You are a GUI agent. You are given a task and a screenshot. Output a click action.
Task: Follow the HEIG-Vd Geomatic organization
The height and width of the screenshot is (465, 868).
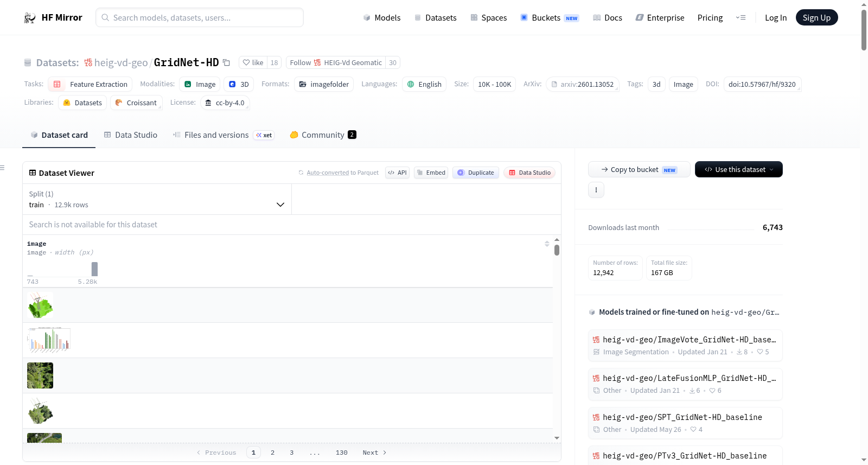336,62
